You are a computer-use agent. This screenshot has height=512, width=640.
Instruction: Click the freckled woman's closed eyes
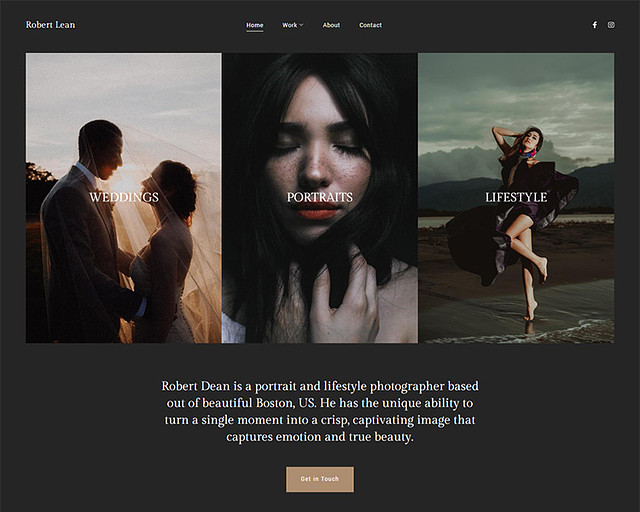[x=318, y=148]
